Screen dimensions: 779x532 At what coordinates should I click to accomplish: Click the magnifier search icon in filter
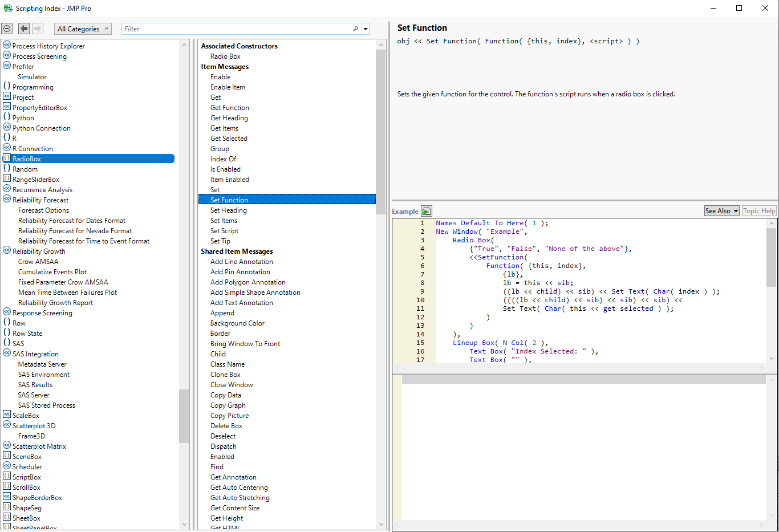[x=355, y=29]
